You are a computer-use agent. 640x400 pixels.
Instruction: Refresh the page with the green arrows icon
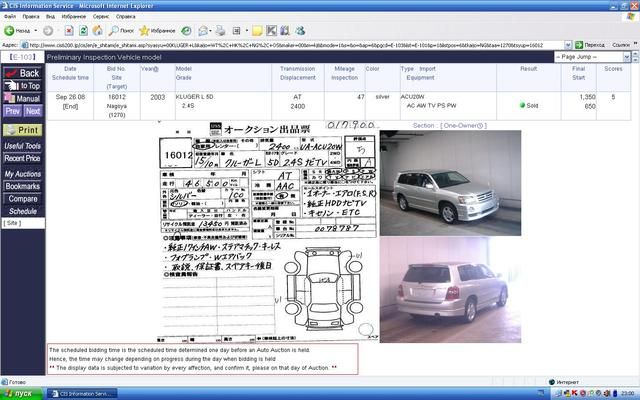83,31
